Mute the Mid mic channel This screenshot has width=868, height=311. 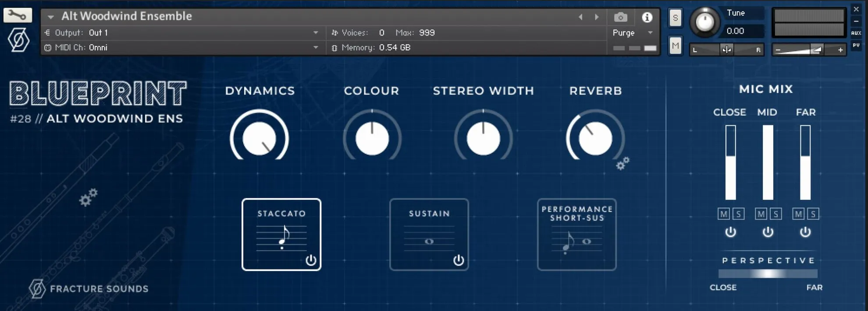761,214
